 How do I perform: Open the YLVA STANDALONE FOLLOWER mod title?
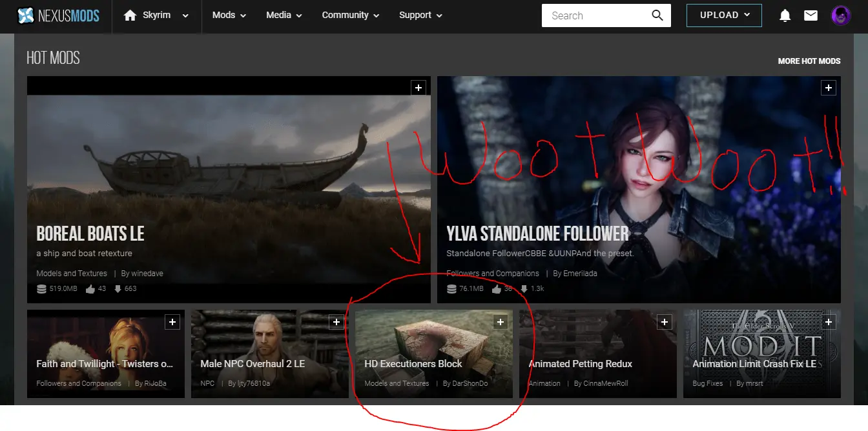pyautogui.click(x=537, y=234)
